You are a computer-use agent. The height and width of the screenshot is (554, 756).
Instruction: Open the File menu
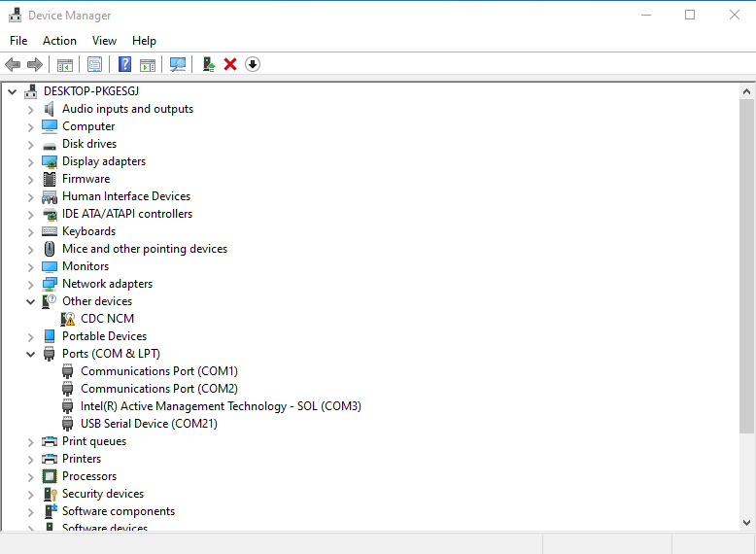click(x=18, y=41)
